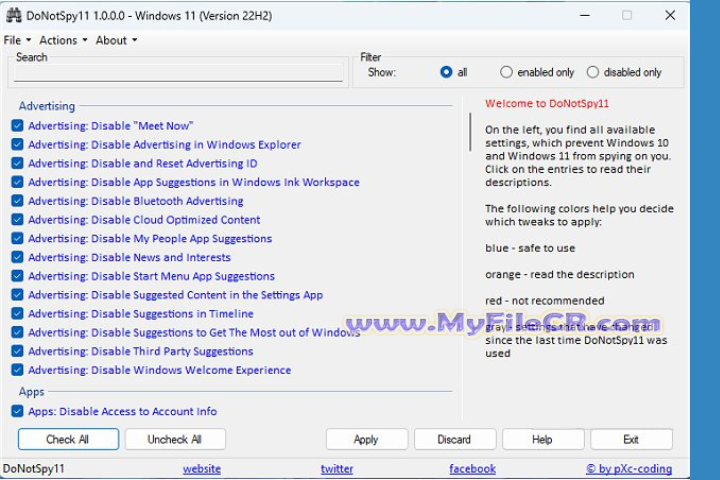This screenshot has width=720, height=480.
Task: Open the Actions menu
Action: (63, 40)
